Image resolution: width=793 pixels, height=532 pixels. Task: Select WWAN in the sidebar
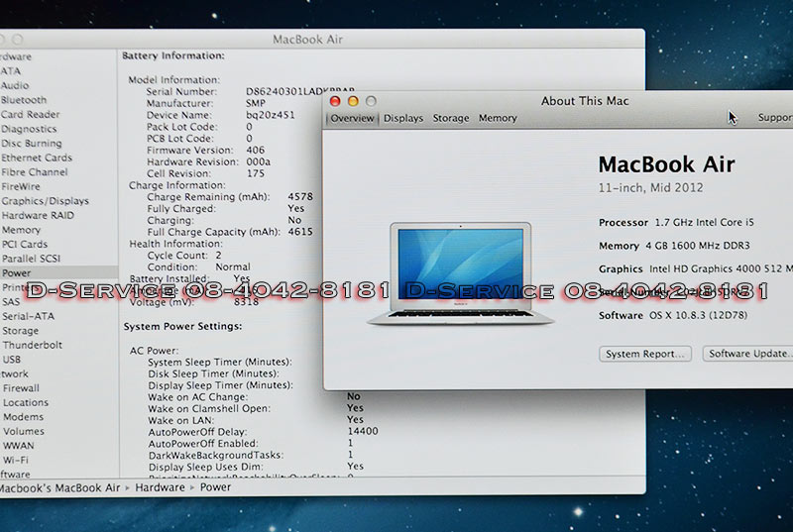click(x=18, y=446)
